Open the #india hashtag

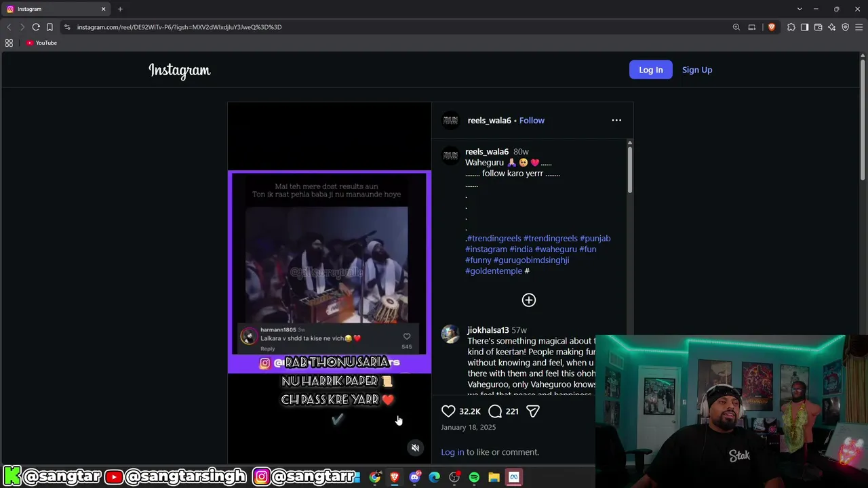pyautogui.click(x=521, y=249)
